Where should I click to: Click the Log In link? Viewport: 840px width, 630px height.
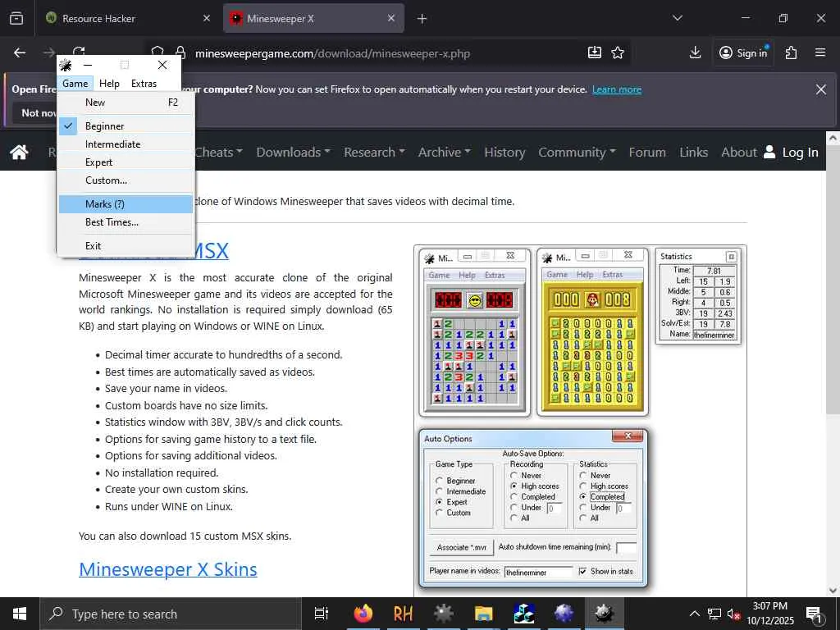pos(801,152)
